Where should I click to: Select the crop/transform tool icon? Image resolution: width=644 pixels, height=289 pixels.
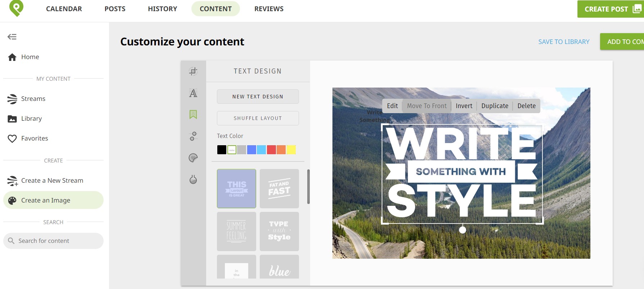pos(193,71)
